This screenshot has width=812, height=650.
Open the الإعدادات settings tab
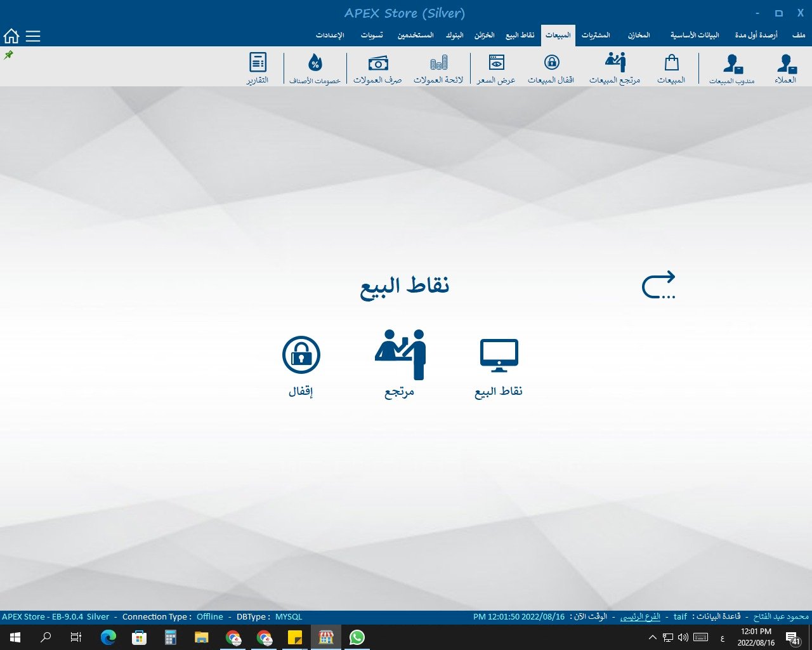pos(330,36)
